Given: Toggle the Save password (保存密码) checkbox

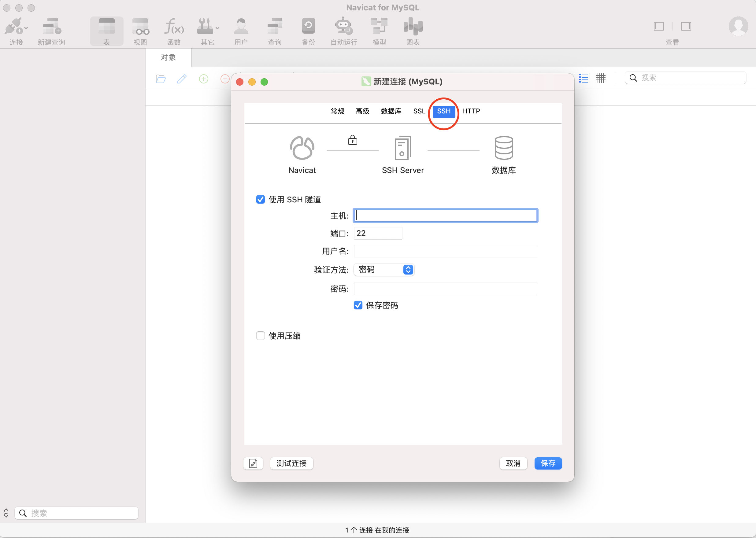Looking at the screenshot, I should pos(358,305).
